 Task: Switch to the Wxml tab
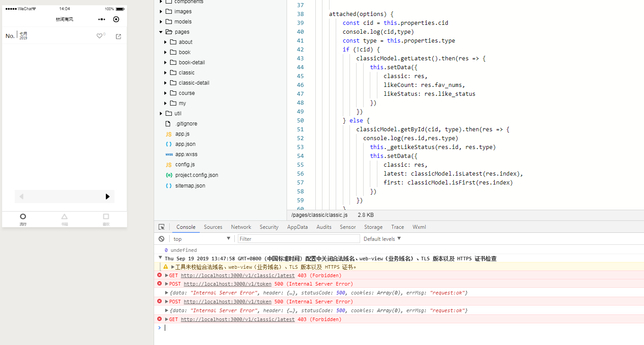click(419, 227)
